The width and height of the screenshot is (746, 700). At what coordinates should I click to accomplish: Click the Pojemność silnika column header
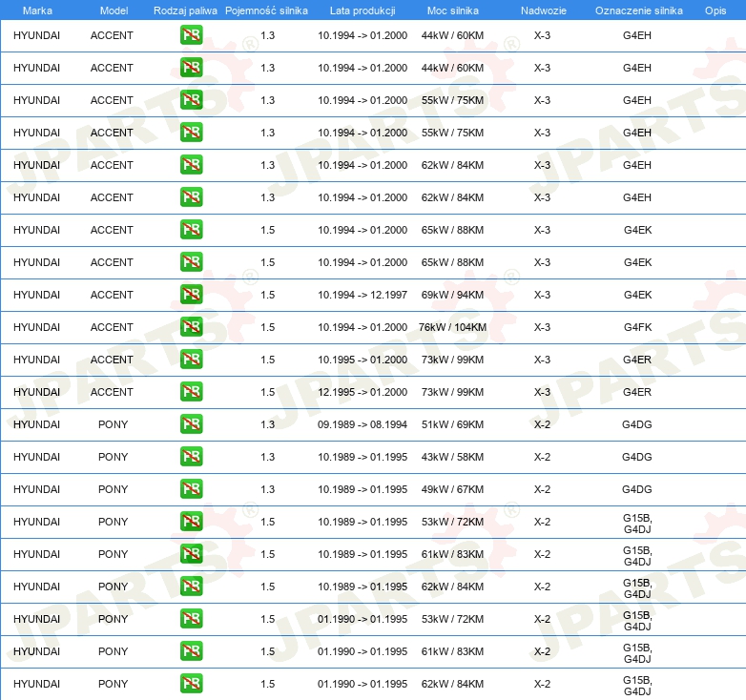266,10
